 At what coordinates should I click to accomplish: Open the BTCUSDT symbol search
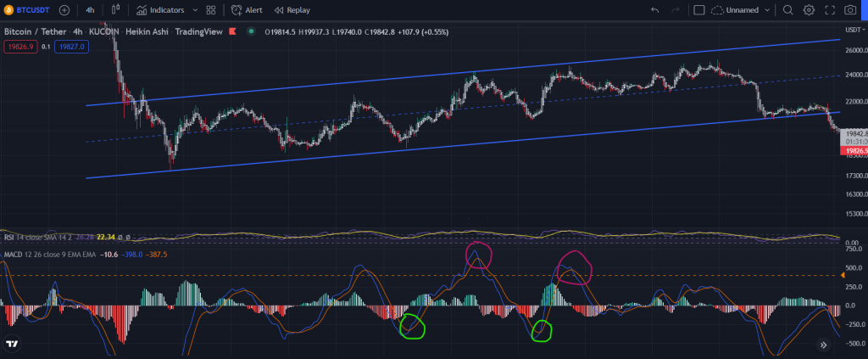point(27,10)
